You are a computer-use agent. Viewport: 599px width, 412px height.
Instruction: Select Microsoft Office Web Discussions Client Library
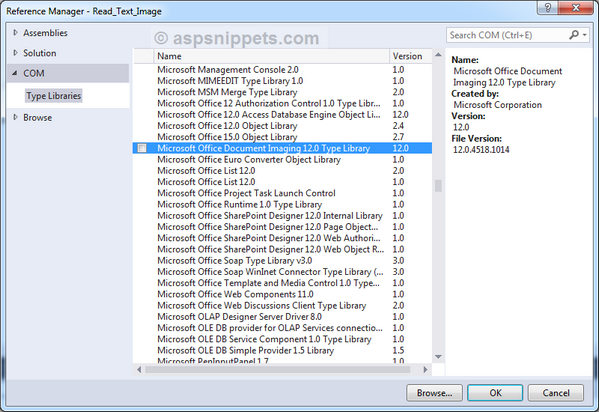coord(282,305)
